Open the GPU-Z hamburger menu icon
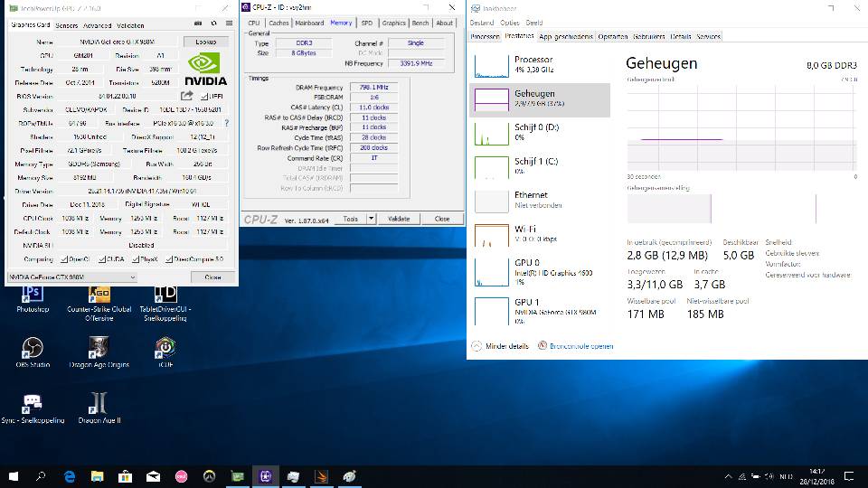This screenshot has width=868, height=488. point(229,23)
